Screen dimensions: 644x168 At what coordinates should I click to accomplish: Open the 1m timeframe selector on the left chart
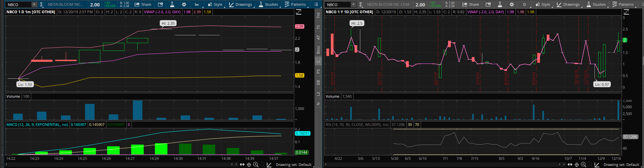click(x=197, y=4)
